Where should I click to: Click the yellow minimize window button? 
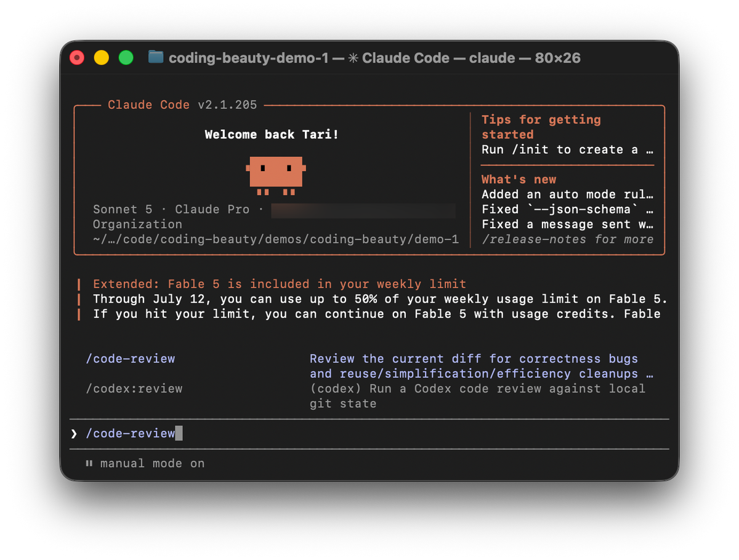(101, 58)
